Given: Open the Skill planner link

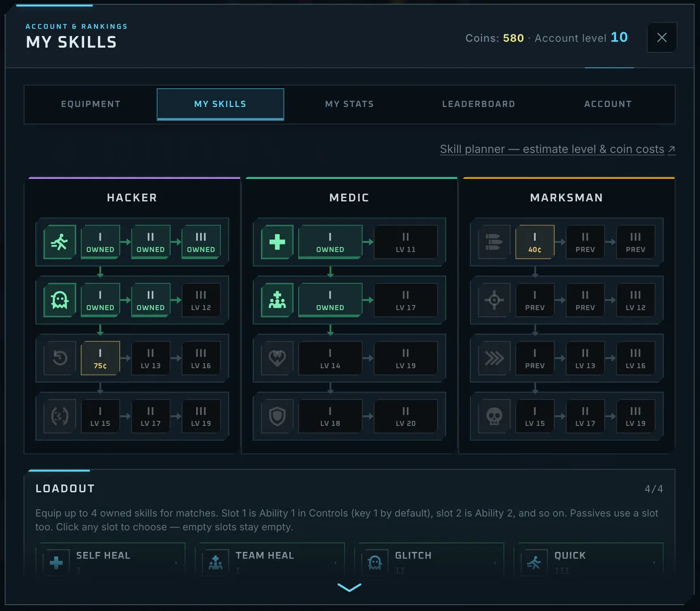Looking at the screenshot, I should click(557, 149).
